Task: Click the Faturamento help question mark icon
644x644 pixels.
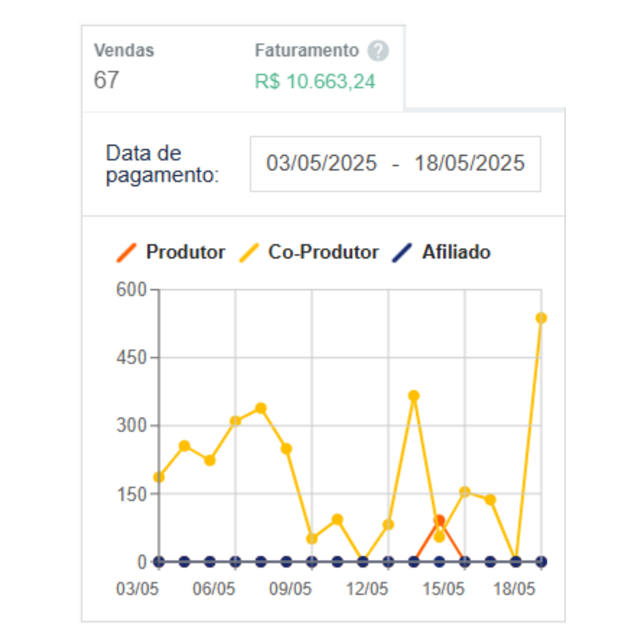Action: 378,51
